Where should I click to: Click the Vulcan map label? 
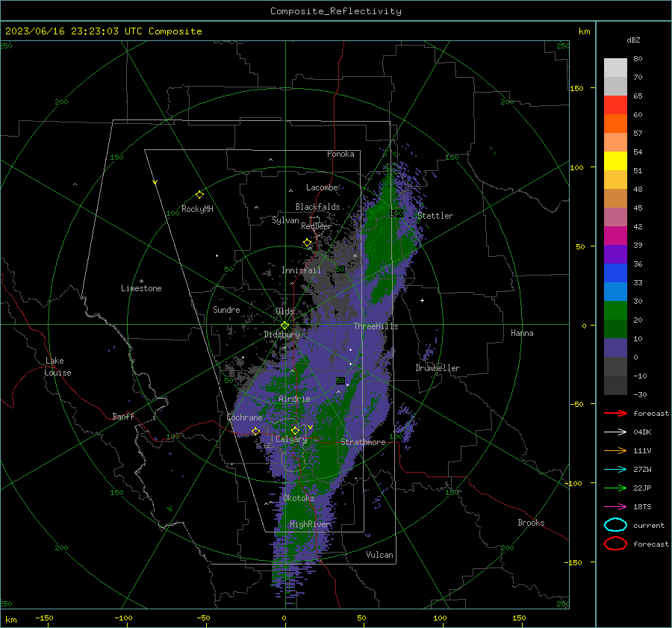pyautogui.click(x=379, y=555)
